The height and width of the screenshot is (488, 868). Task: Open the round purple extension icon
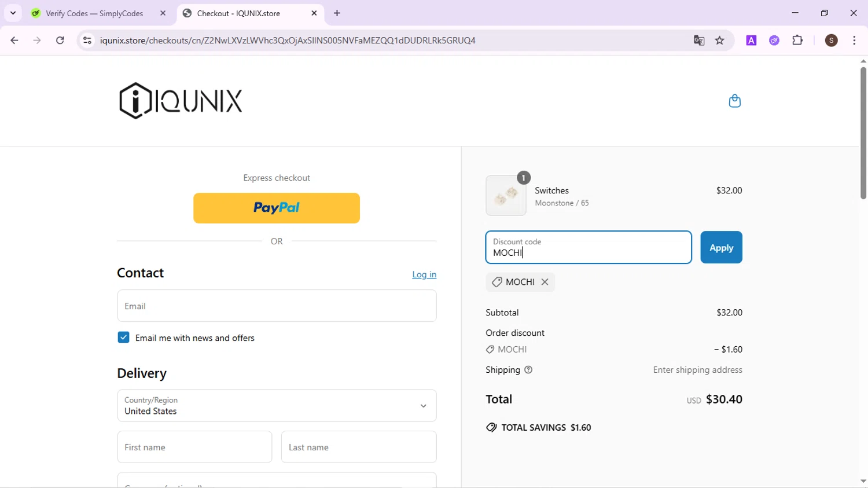click(774, 41)
